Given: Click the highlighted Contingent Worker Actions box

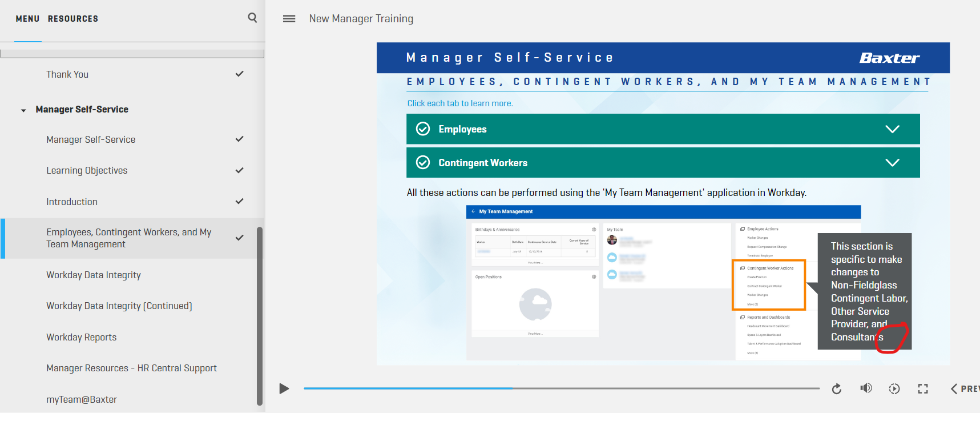Looking at the screenshot, I should pos(769,285).
